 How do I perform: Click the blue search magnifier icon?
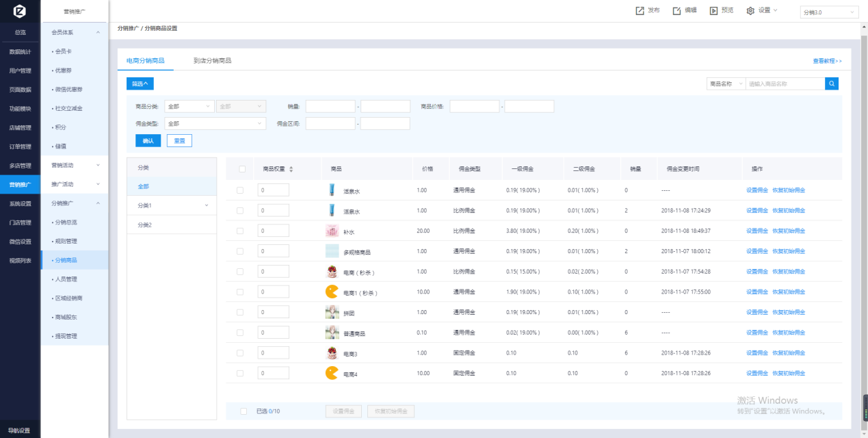[x=832, y=83]
